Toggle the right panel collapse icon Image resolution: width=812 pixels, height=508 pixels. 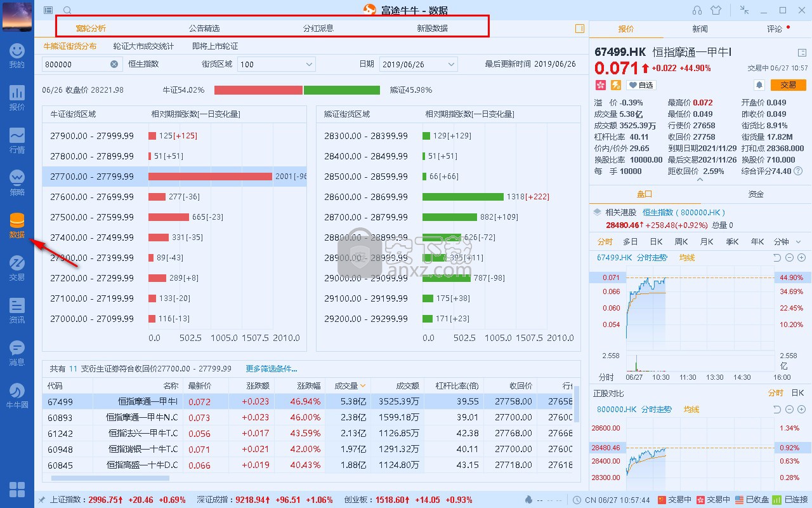(579, 29)
